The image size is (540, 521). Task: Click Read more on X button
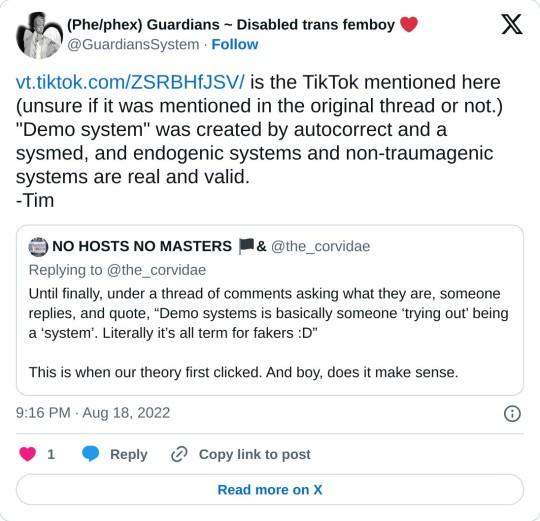coord(270,490)
